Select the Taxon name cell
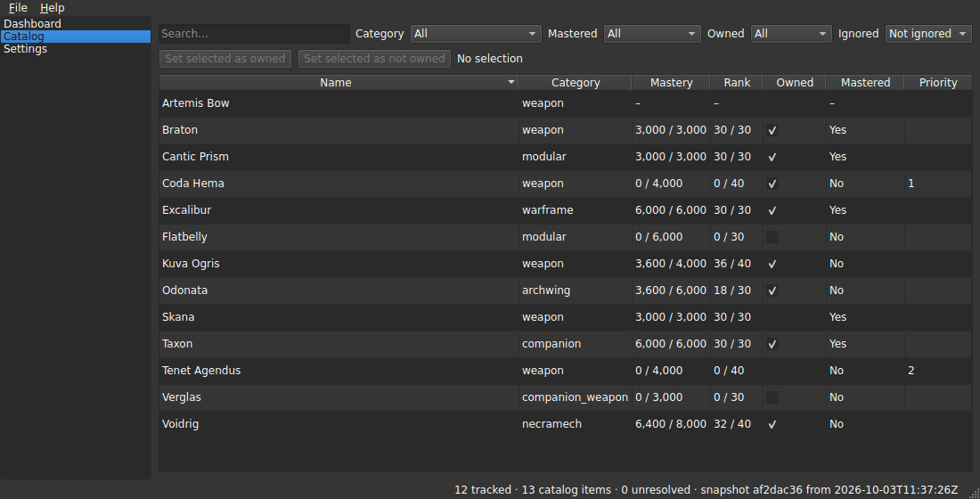This screenshot has height=499, width=980. 339,344
